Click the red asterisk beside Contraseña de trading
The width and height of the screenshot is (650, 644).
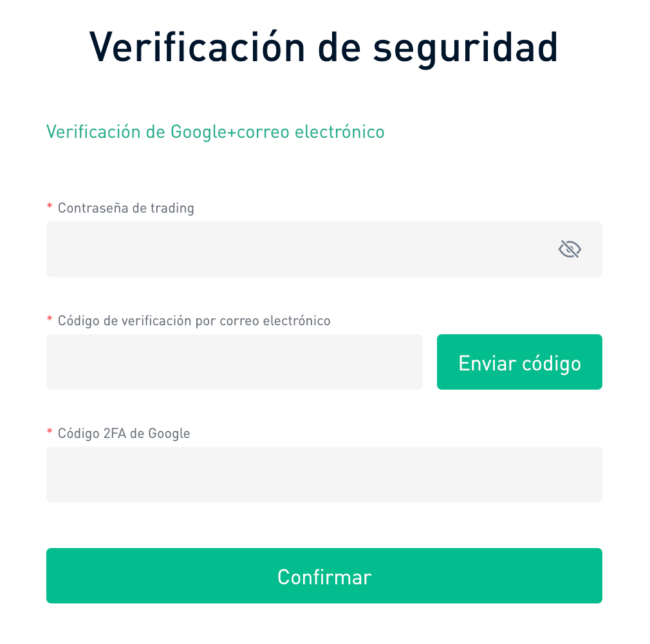pyautogui.click(x=50, y=207)
